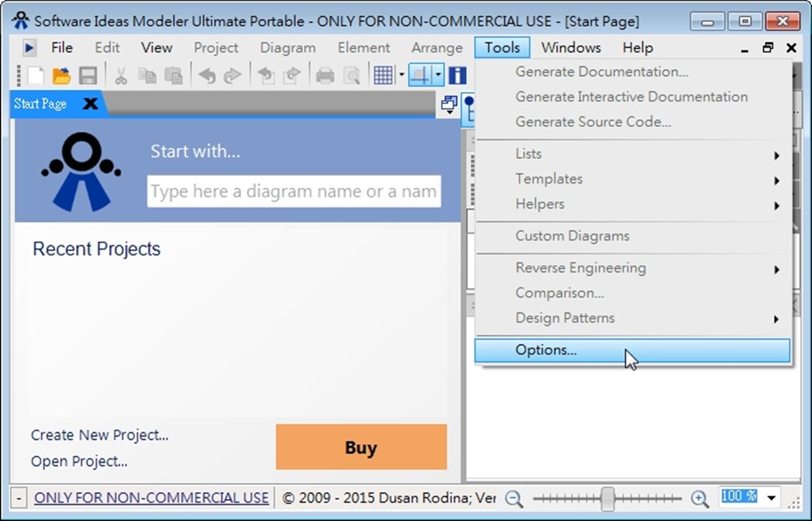Click the play arrow icon left of File
Screen dimensions: 812x521
point(29,48)
